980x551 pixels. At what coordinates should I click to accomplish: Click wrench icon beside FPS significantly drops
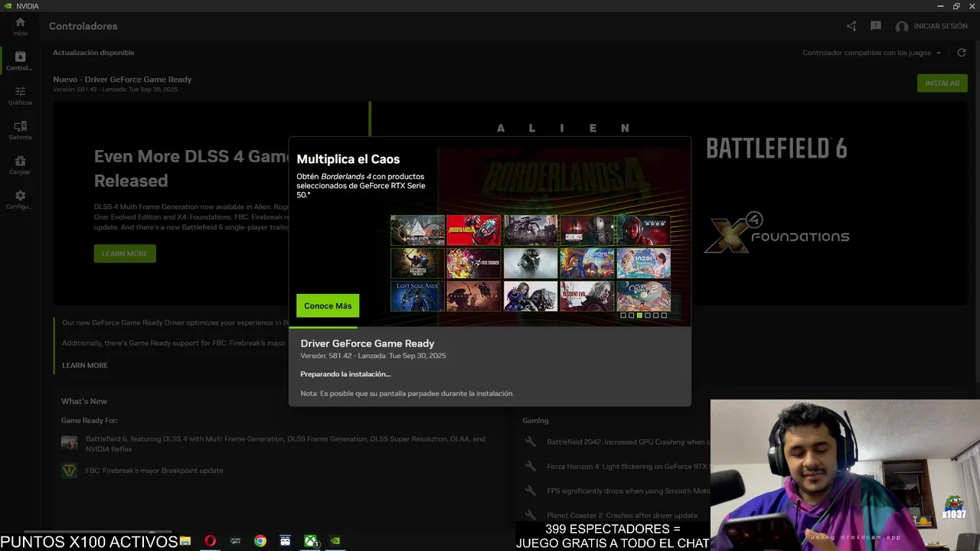(x=530, y=491)
